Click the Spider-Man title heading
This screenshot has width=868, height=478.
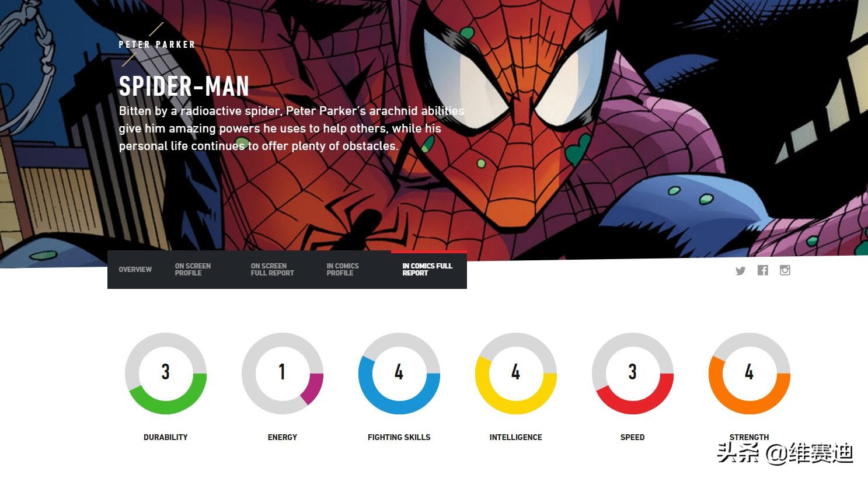[184, 86]
